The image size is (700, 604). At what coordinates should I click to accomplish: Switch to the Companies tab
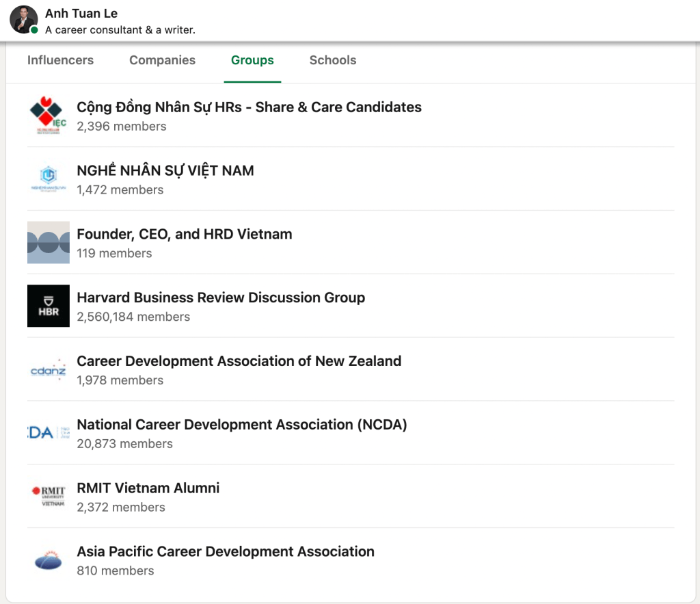(162, 60)
